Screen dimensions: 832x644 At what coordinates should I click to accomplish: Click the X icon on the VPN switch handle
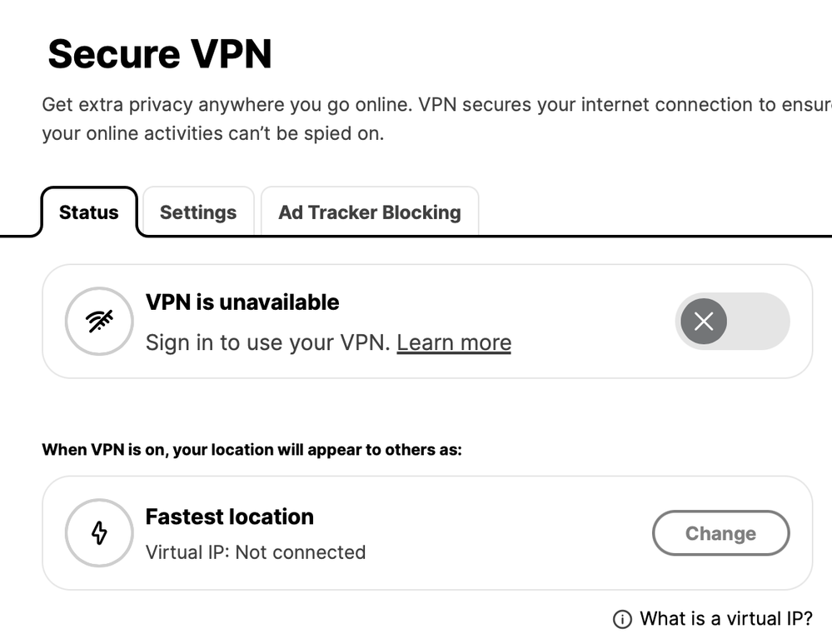click(x=702, y=322)
